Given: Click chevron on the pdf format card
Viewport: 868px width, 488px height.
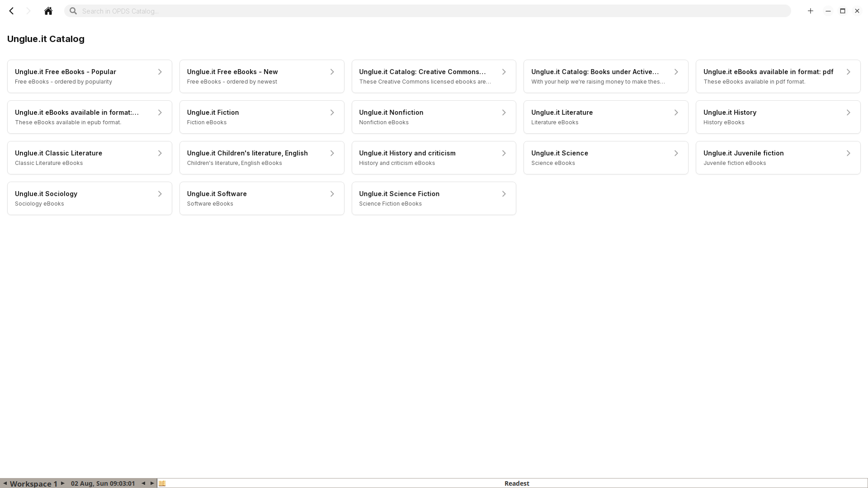Looking at the screenshot, I should coord(849,72).
